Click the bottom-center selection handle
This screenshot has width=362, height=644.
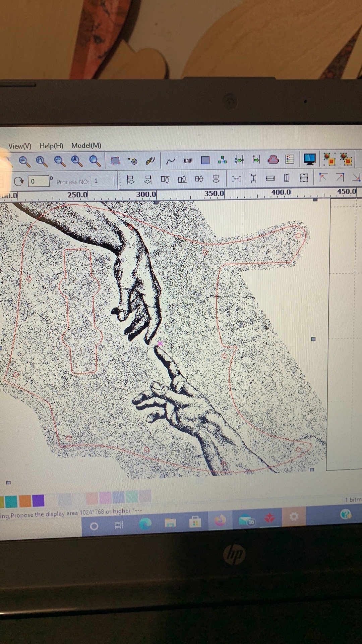pos(163,476)
